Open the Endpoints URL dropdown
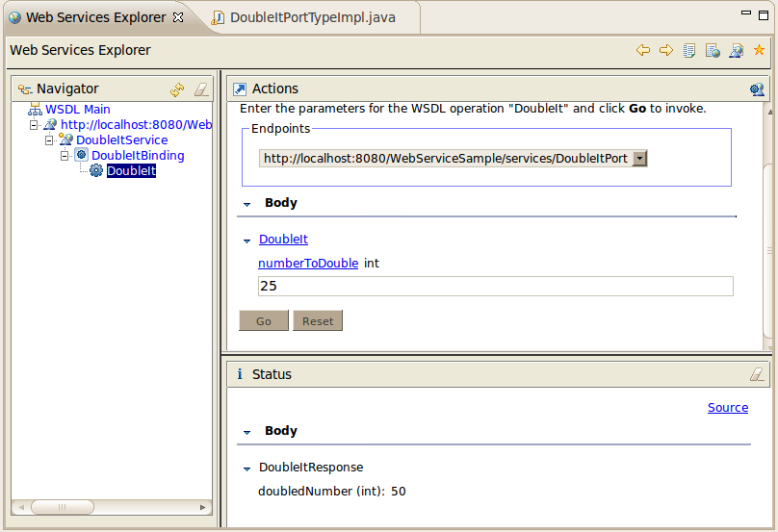The width and height of the screenshot is (778, 532). click(639, 159)
